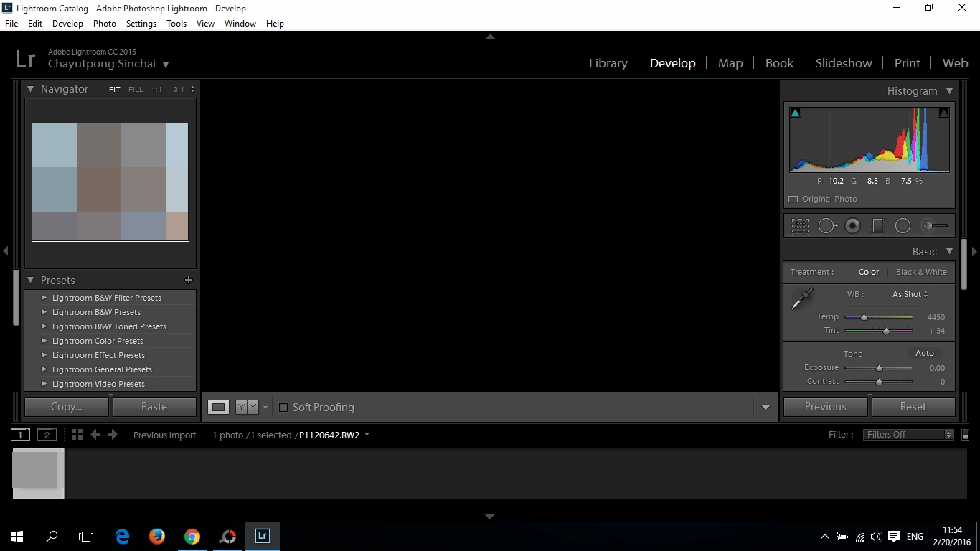980x551 pixels.
Task: Click the Reset button
Action: pos(913,407)
